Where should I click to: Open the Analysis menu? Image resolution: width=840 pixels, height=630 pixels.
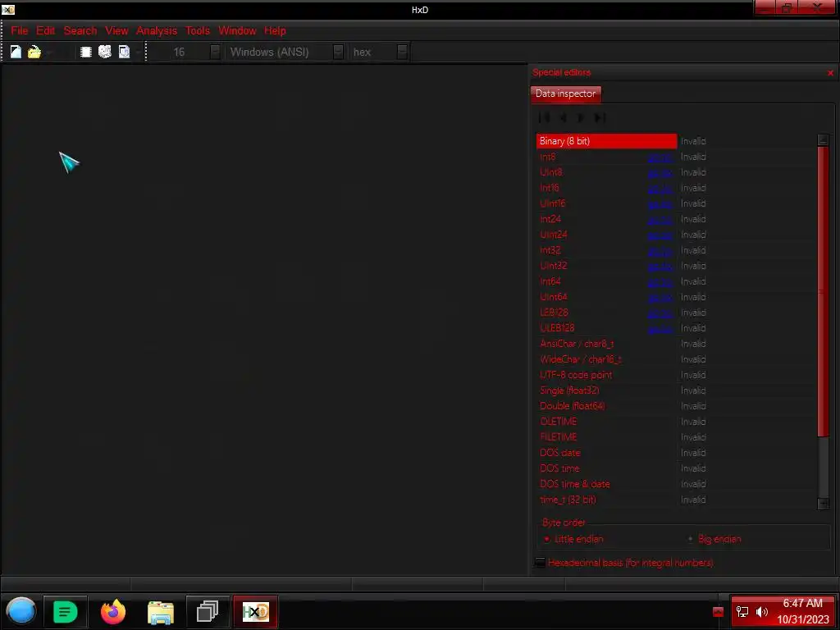coord(157,30)
